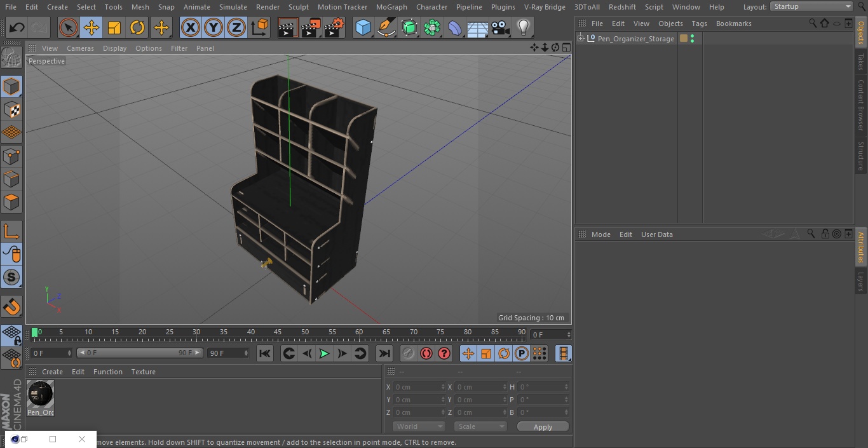The width and height of the screenshot is (868, 448).
Task: Switch to Model mode
Action: point(11,86)
